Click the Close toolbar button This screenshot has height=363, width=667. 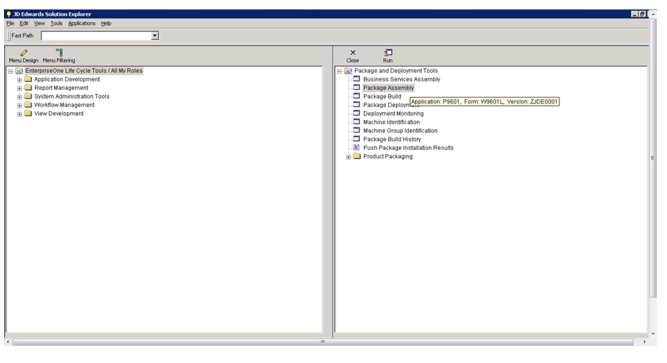[x=353, y=56]
